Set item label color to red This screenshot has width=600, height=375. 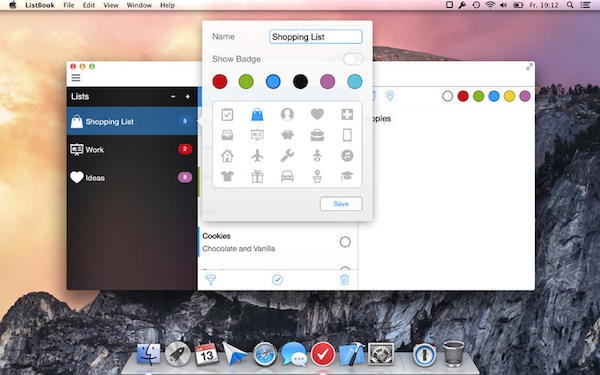click(x=463, y=96)
